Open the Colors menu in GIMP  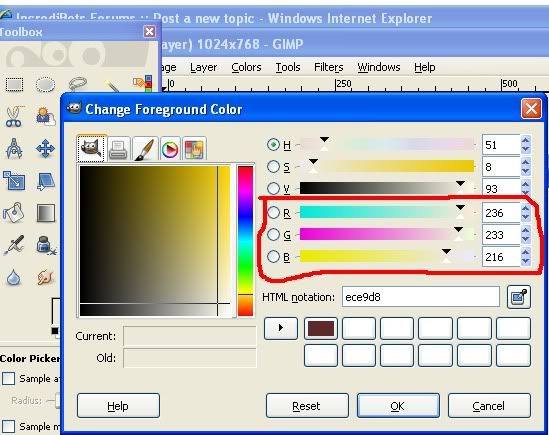pos(246,67)
